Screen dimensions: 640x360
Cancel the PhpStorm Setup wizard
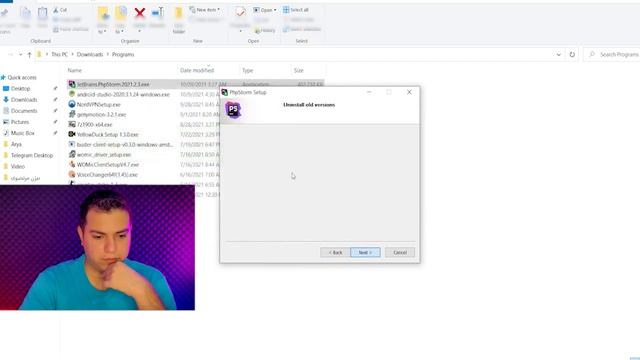click(400, 252)
